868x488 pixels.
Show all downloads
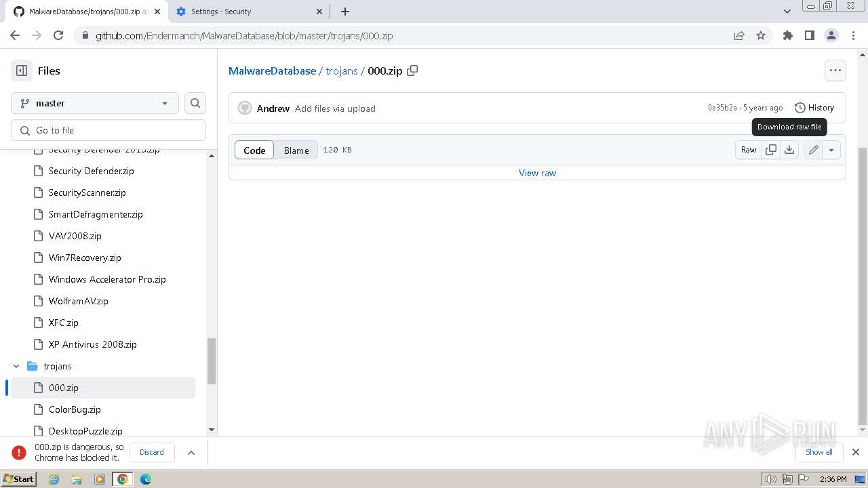[x=819, y=452]
